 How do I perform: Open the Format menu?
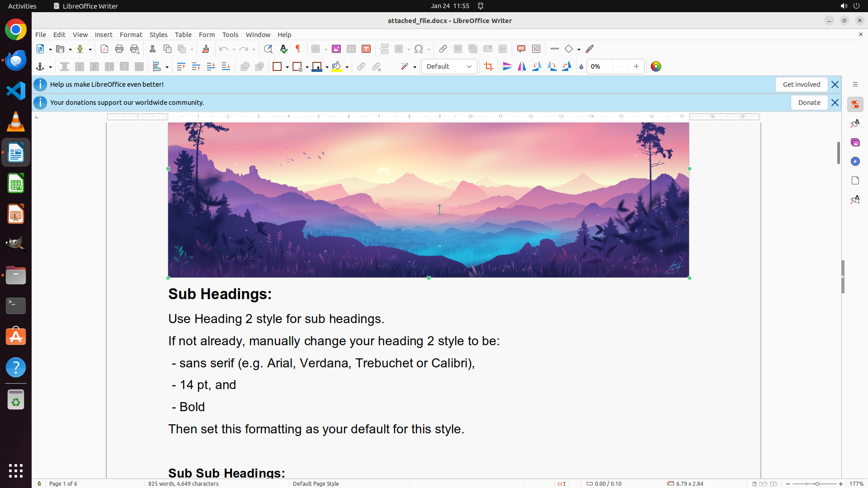131,35
